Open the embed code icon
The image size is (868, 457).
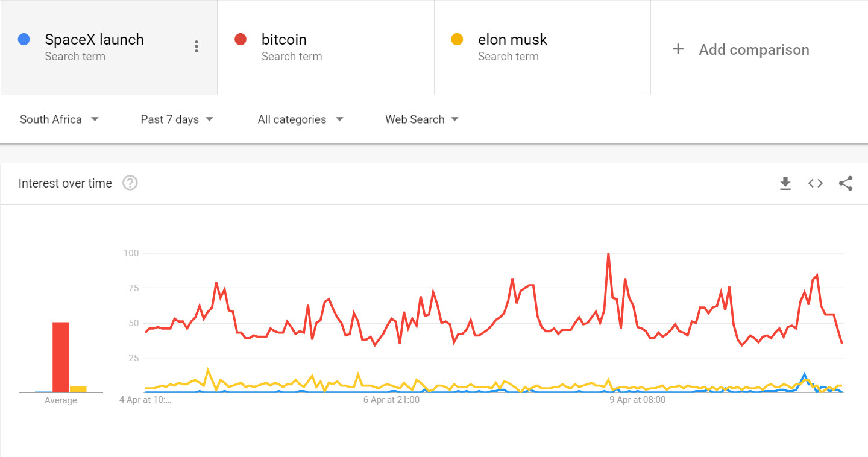tap(815, 183)
